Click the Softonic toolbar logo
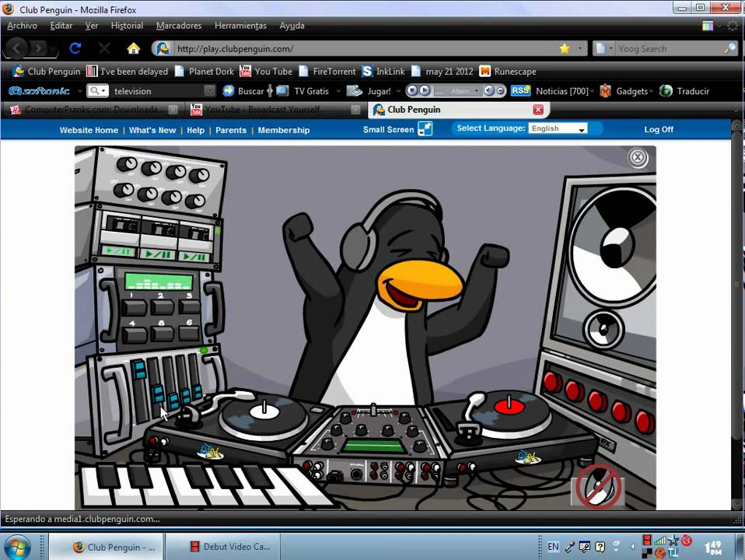This screenshot has width=745, height=560. 40,91
